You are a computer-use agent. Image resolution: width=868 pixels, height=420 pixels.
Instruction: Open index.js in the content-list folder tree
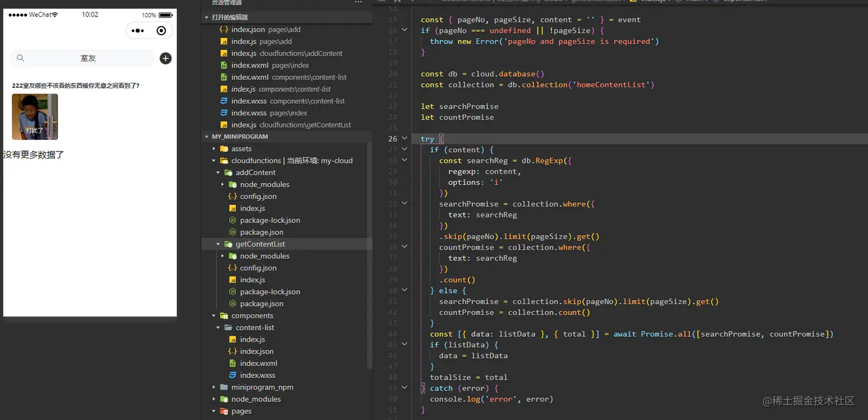click(x=252, y=340)
